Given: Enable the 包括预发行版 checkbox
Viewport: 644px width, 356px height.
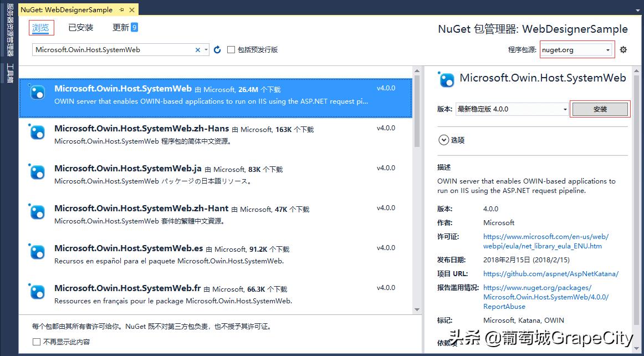Looking at the screenshot, I should click(x=231, y=49).
